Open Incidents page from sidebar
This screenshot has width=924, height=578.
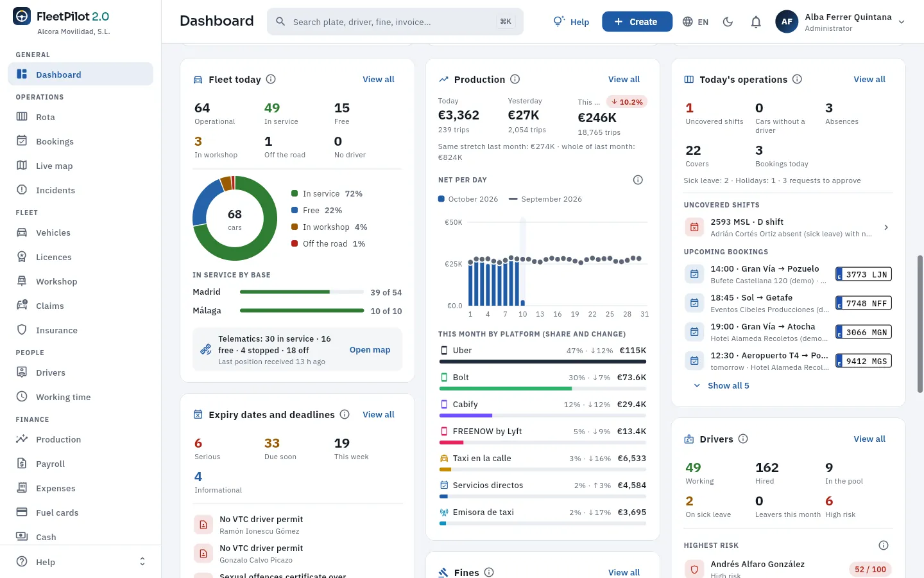[x=80, y=190]
